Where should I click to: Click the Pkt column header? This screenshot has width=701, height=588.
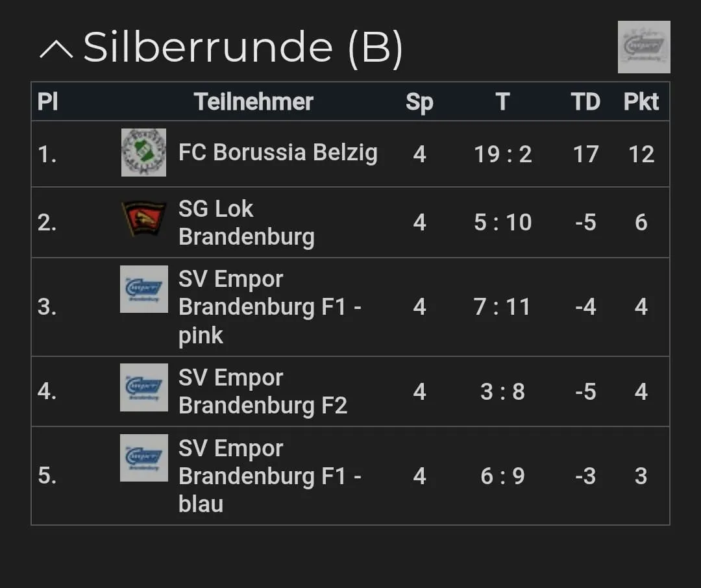(641, 101)
